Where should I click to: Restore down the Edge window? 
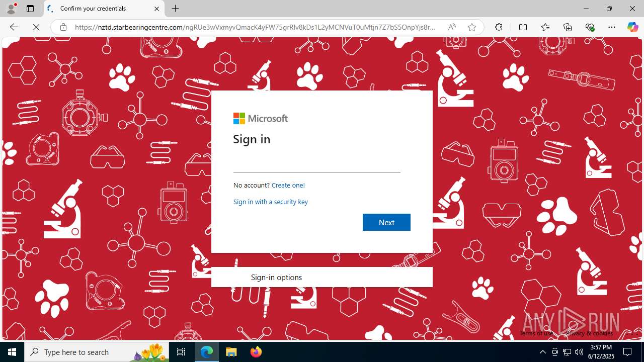609,9
